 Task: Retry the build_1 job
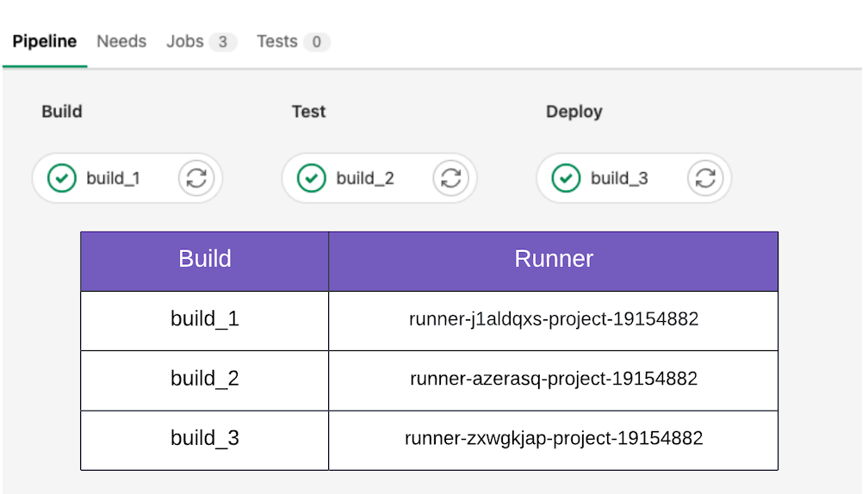[196, 178]
